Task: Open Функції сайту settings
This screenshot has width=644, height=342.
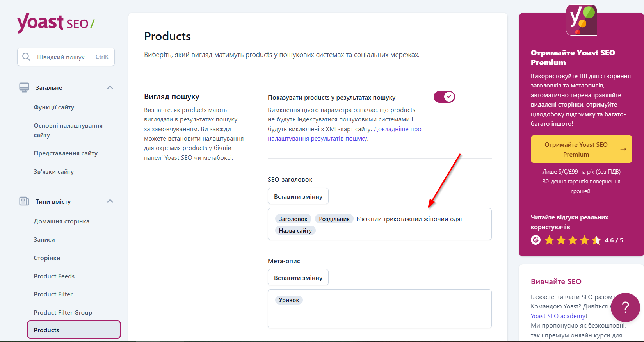Action: pyautogui.click(x=54, y=107)
